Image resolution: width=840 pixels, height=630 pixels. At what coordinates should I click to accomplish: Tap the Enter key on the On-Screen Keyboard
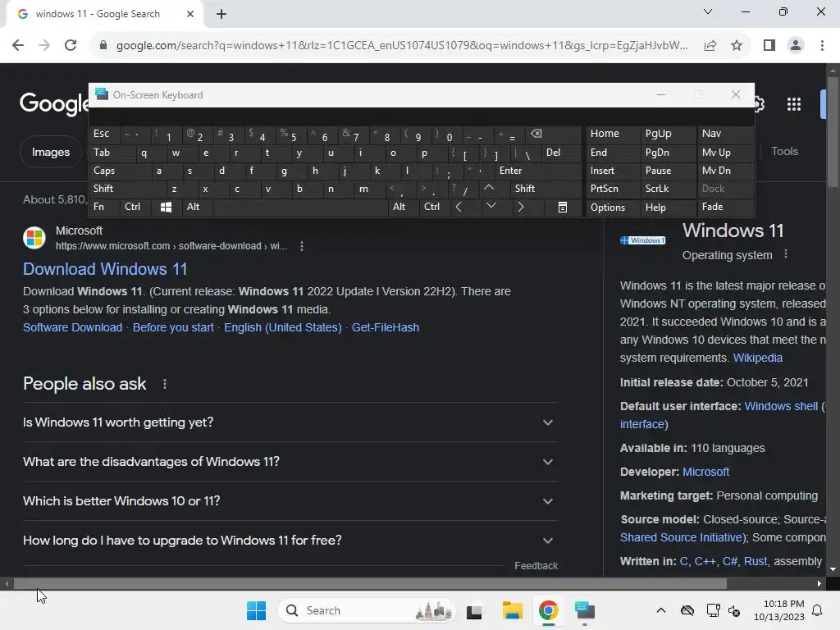(537, 171)
